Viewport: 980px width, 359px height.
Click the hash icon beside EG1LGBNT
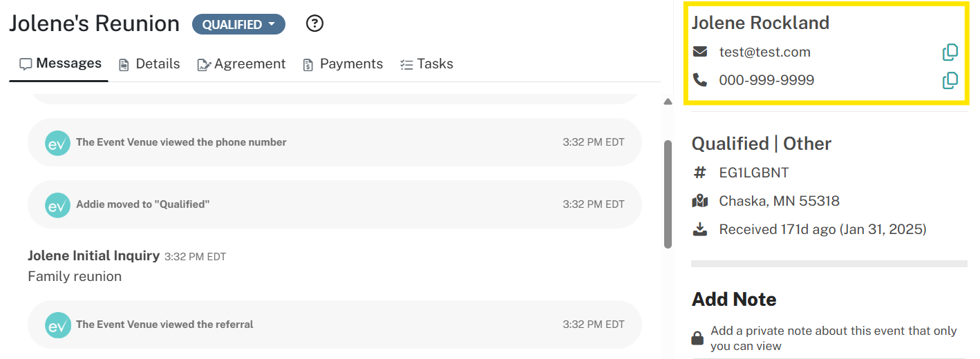(700, 173)
